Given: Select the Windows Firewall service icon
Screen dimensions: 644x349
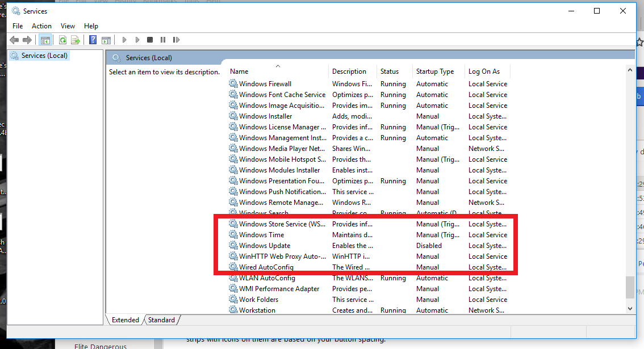Looking at the screenshot, I should pos(233,83).
